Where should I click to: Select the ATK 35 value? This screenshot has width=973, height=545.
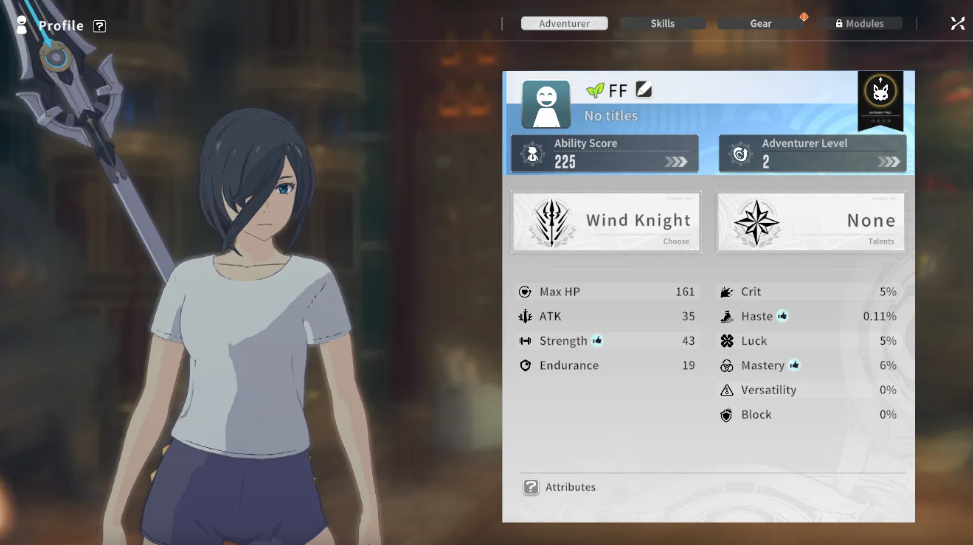tap(688, 316)
